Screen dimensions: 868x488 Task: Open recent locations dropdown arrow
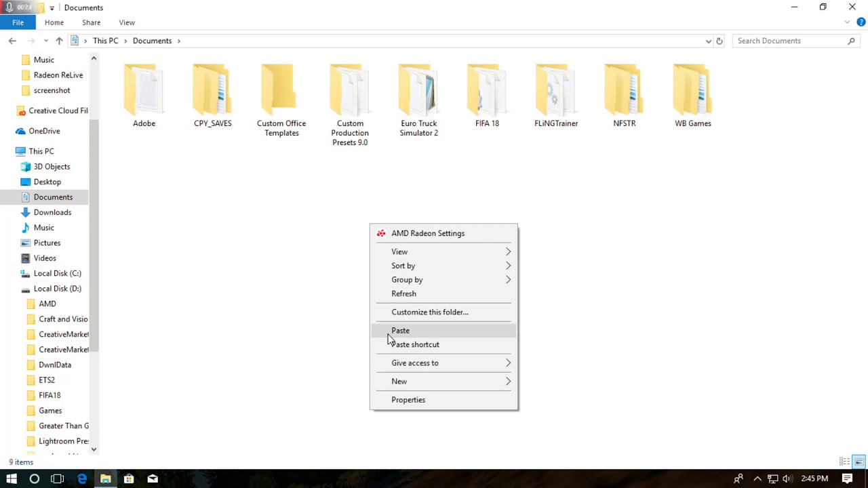pos(46,41)
